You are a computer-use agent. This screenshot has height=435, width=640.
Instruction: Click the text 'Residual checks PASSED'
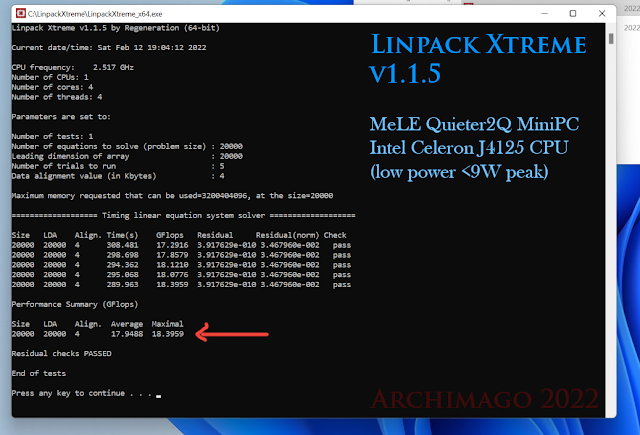(61, 353)
